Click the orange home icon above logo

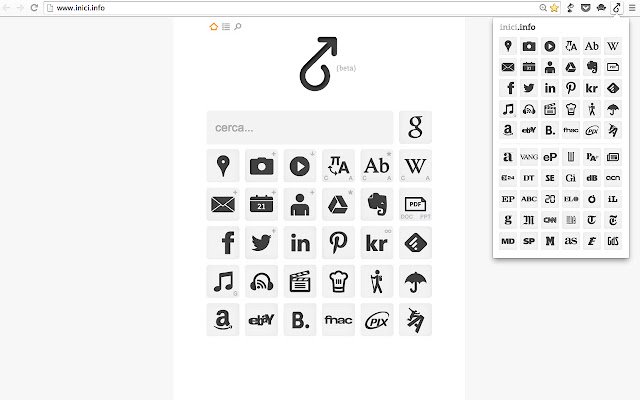[x=213, y=27]
